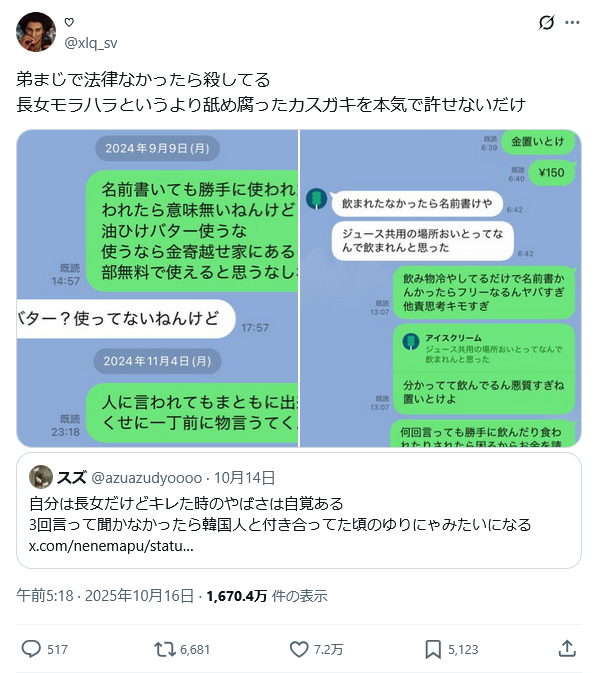Open the @xlq_sv profile avatar
The height and width of the screenshot is (673, 598).
36,32
